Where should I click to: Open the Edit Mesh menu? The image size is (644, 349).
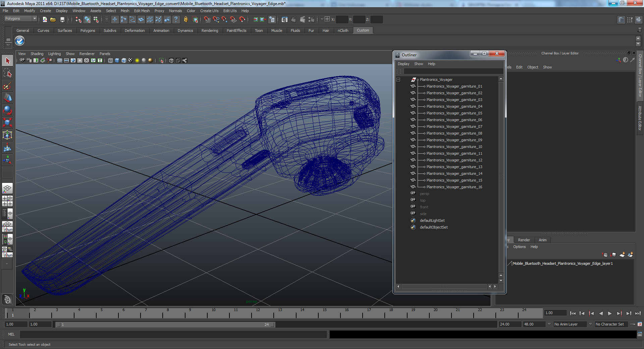142,11
